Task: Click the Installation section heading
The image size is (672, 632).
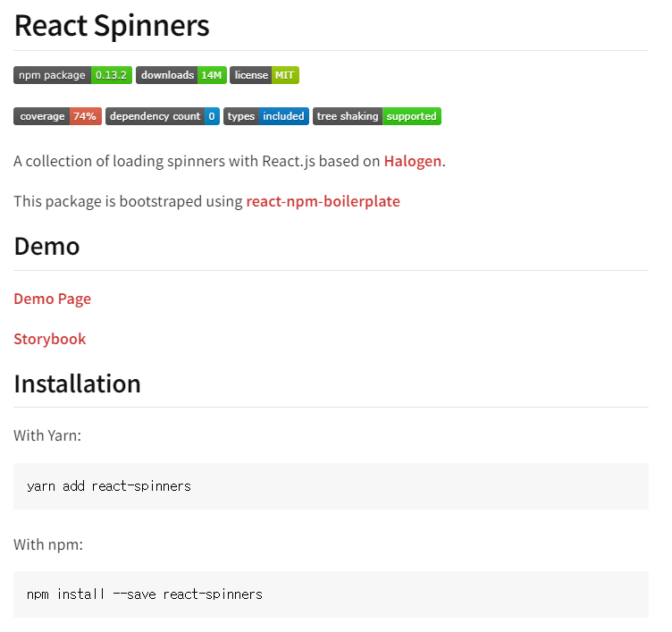Action: pos(77,383)
